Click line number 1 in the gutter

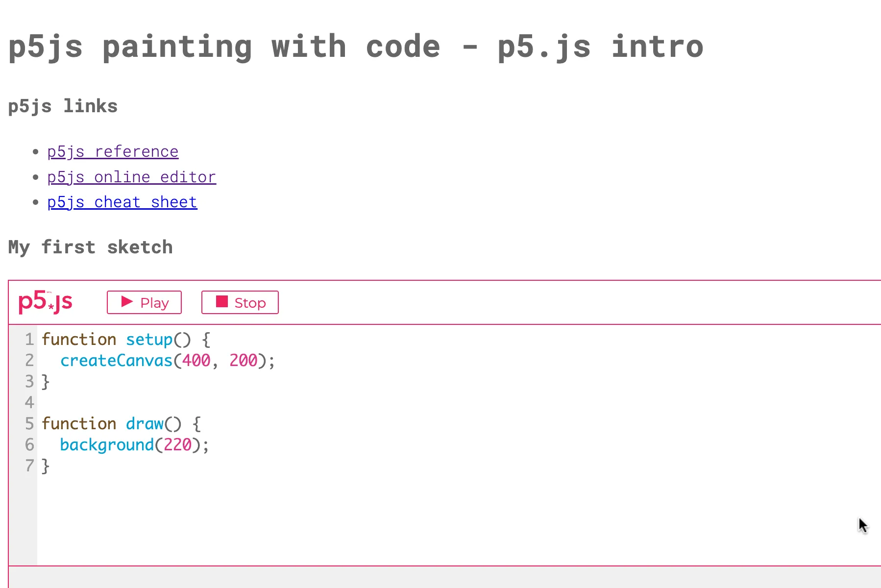click(x=29, y=339)
